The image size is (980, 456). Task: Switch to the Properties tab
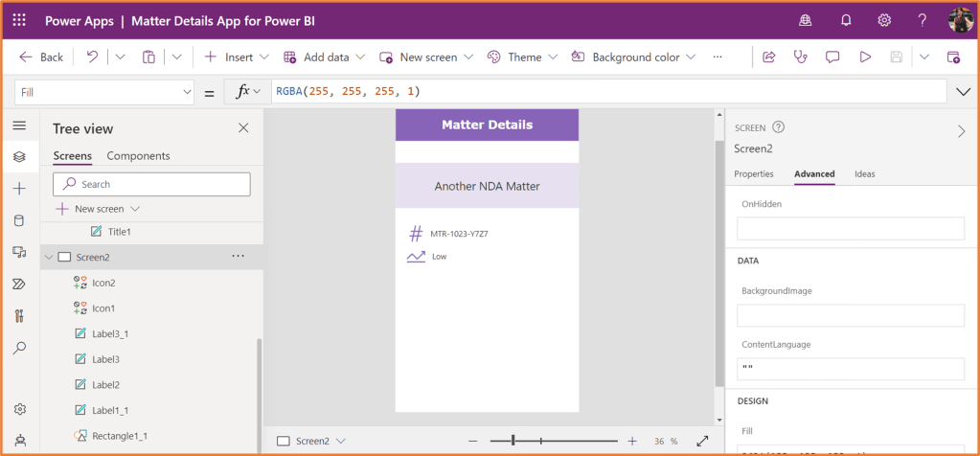tap(753, 174)
